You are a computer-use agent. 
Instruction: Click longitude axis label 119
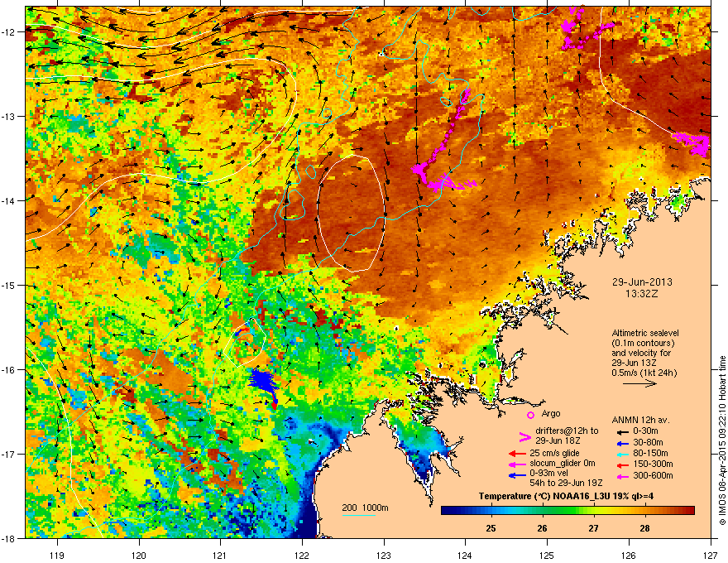pyautogui.click(x=57, y=555)
